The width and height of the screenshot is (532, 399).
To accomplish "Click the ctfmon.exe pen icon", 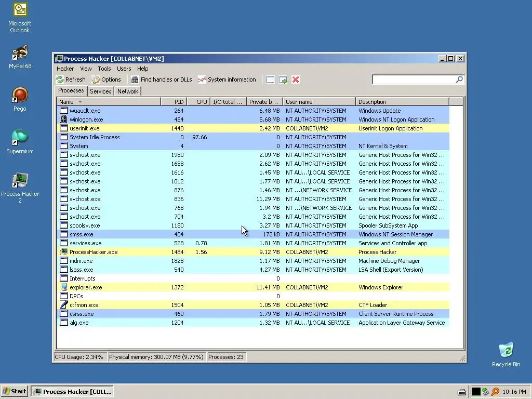I will tap(64, 304).
